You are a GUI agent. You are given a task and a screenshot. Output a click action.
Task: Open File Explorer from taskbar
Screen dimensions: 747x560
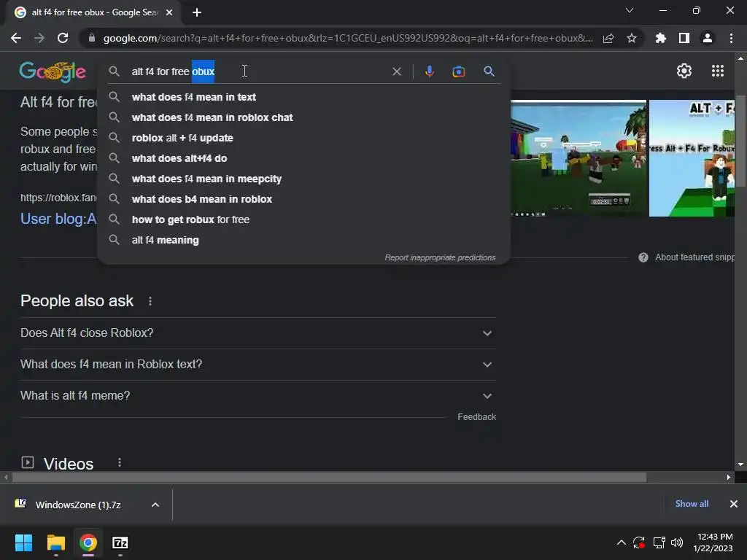point(55,542)
